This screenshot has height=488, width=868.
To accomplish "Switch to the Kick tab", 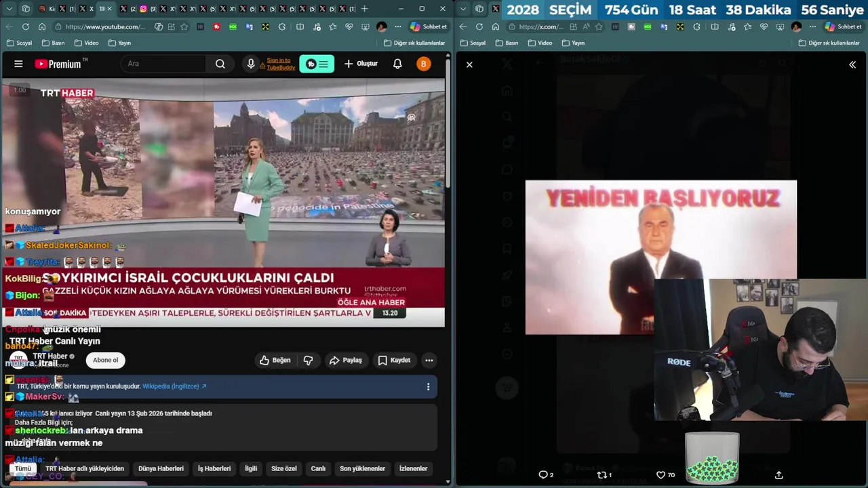I will pos(46,9).
